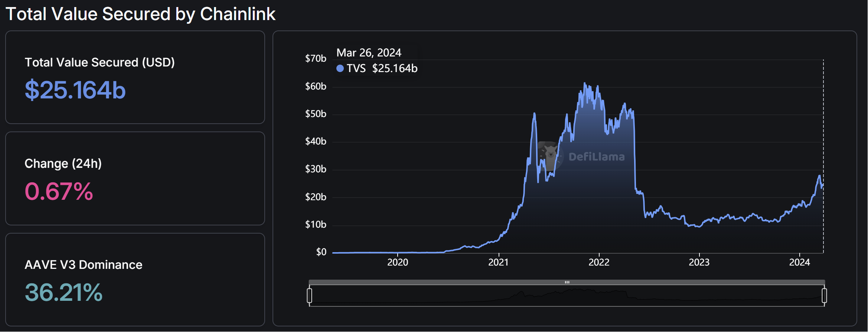Click the $40b y-axis label

316,141
